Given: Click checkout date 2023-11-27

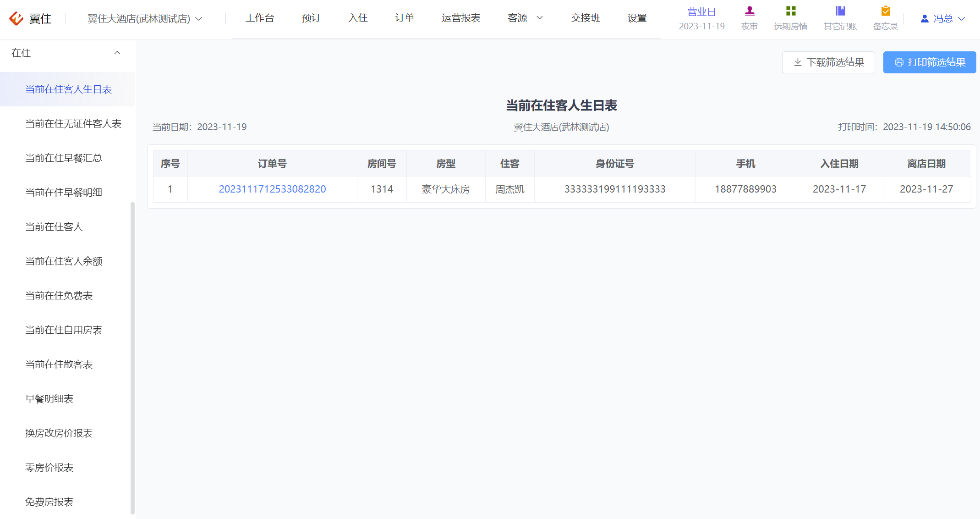Looking at the screenshot, I should [926, 189].
